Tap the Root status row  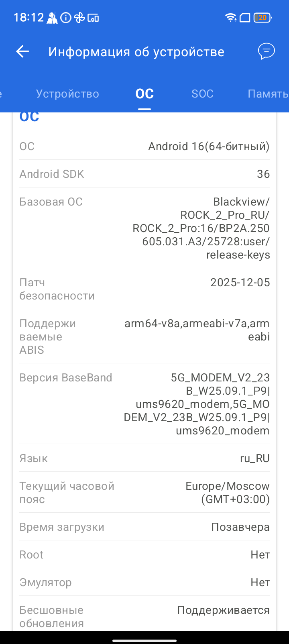tap(144, 554)
